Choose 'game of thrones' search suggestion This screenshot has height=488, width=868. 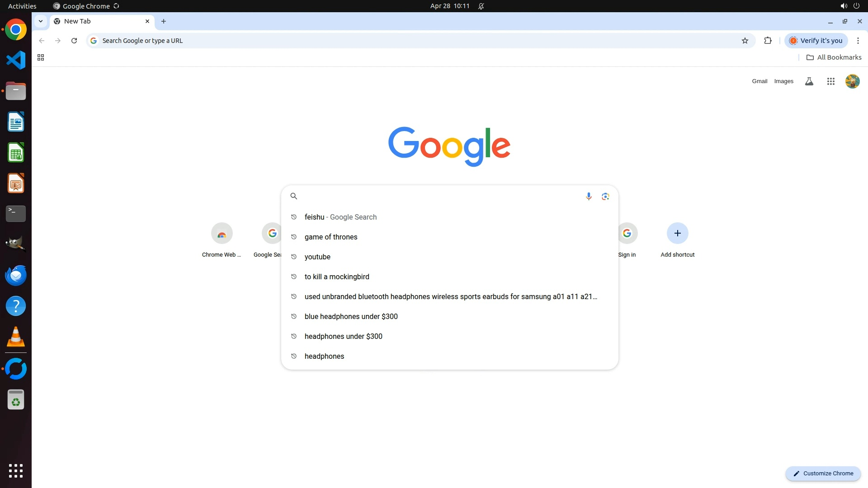(x=331, y=237)
